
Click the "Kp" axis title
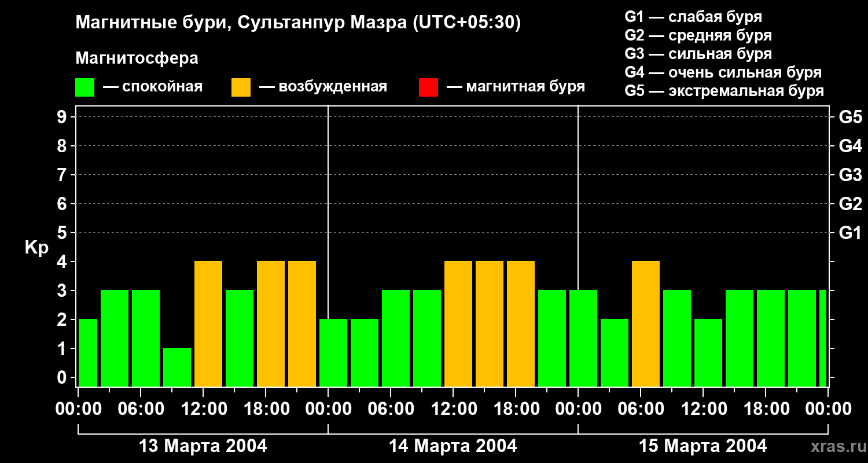click(x=37, y=248)
